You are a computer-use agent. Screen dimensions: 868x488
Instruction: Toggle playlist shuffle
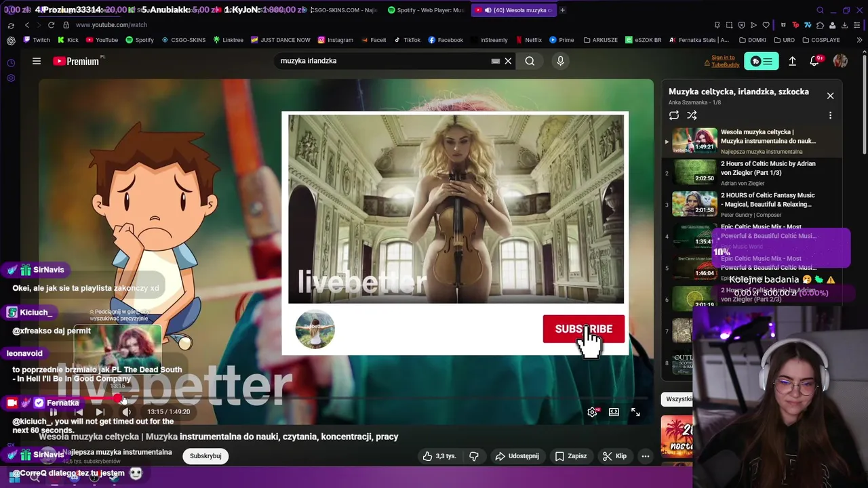point(692,116)
